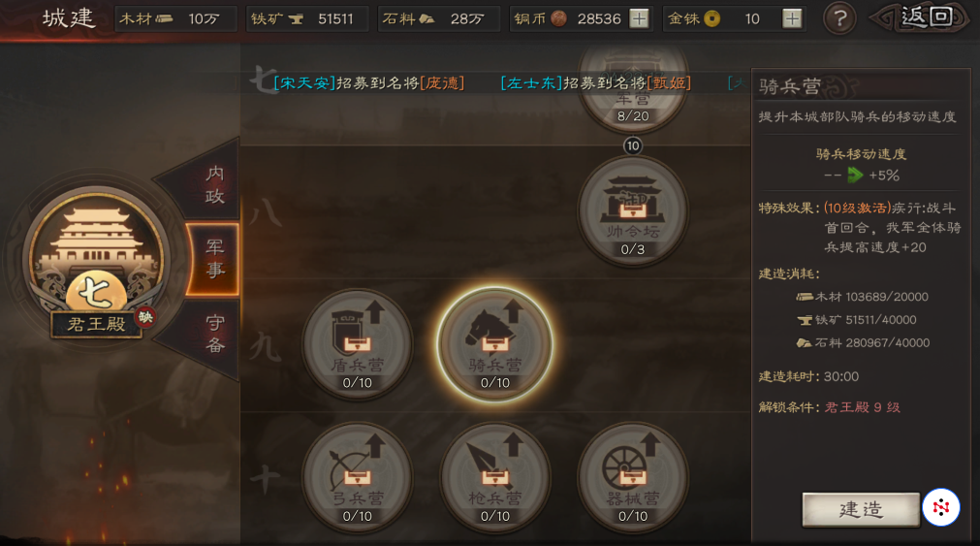Add more 铜币 with plus button

click(x=639, y=18)
